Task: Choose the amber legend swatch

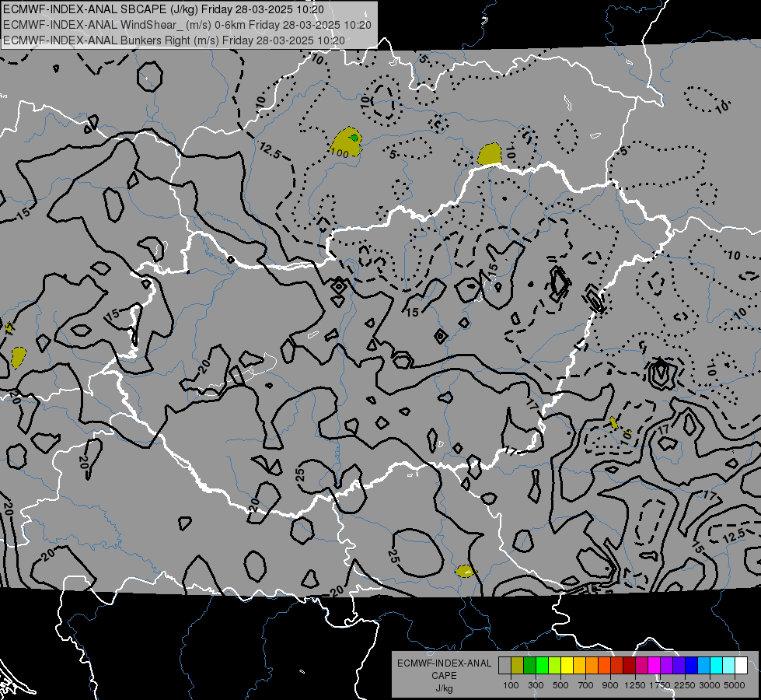Action: pos(579,666)
